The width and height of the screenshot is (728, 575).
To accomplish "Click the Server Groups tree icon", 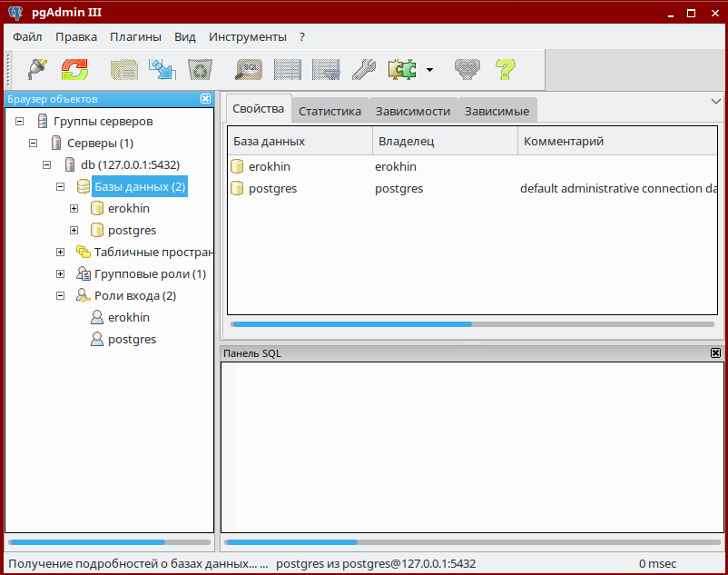I will (x=43, y=121).
